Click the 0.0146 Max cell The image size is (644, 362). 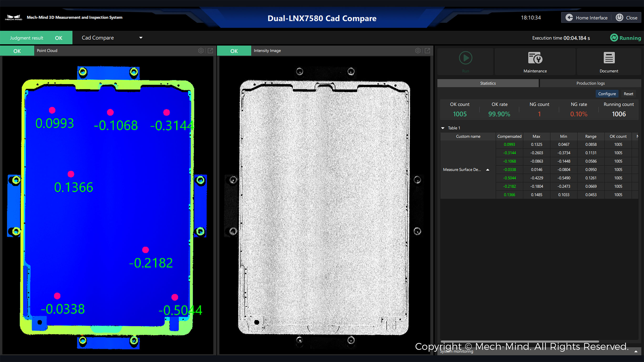pyautogui.click(x=536, y=170)
